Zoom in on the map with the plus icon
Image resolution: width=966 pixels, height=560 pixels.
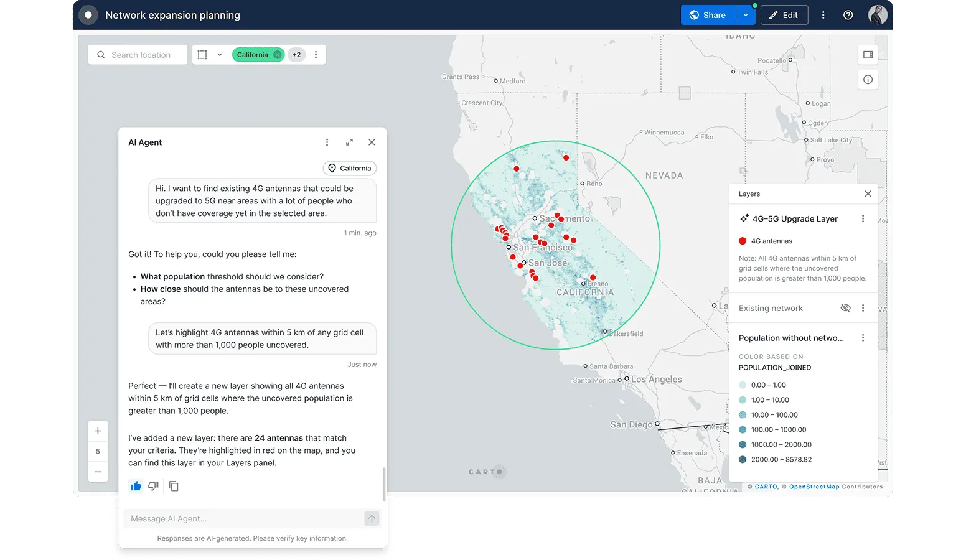coord(98,430)
